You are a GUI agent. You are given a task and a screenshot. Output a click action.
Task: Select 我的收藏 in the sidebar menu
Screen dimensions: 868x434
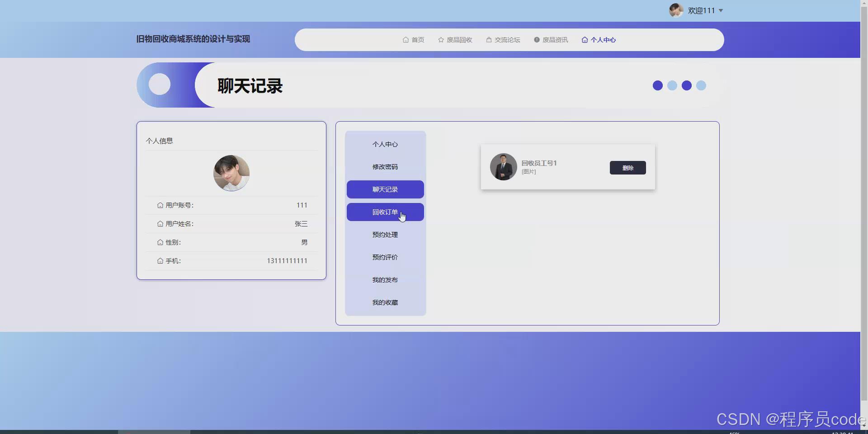[x=385, y=302]
